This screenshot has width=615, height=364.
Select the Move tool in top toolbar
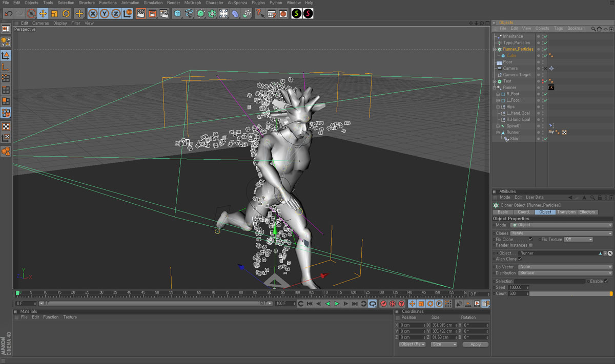pos(43,14)
